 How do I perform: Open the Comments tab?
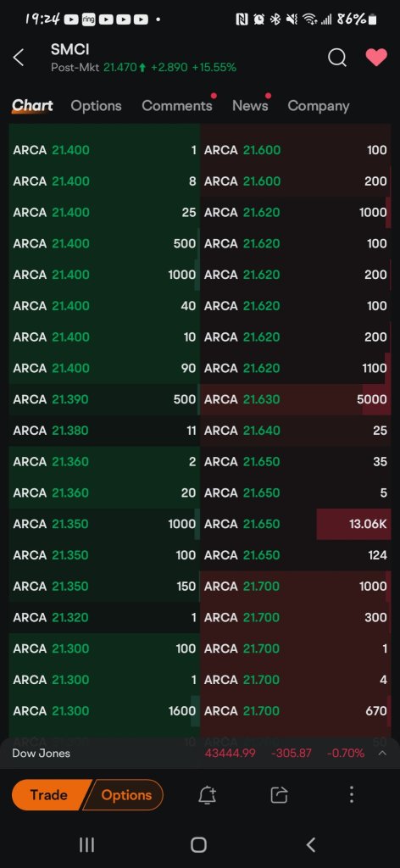point(177,106)
